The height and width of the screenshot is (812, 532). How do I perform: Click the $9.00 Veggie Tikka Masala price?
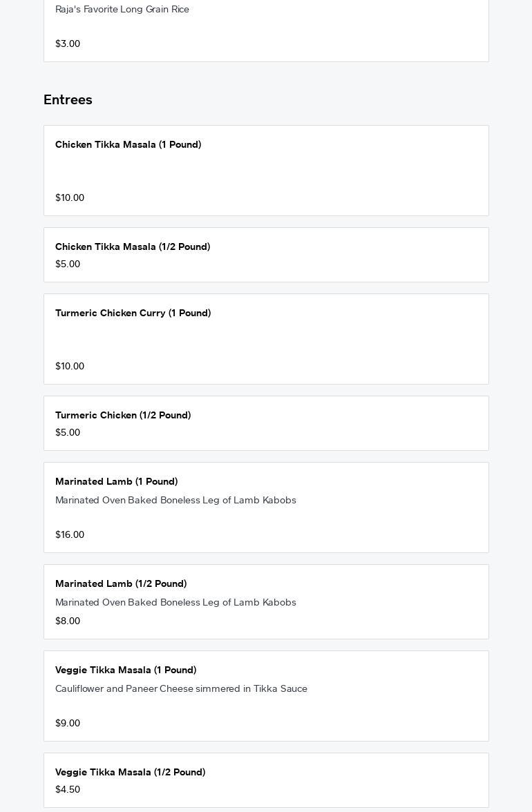(68, 724)
